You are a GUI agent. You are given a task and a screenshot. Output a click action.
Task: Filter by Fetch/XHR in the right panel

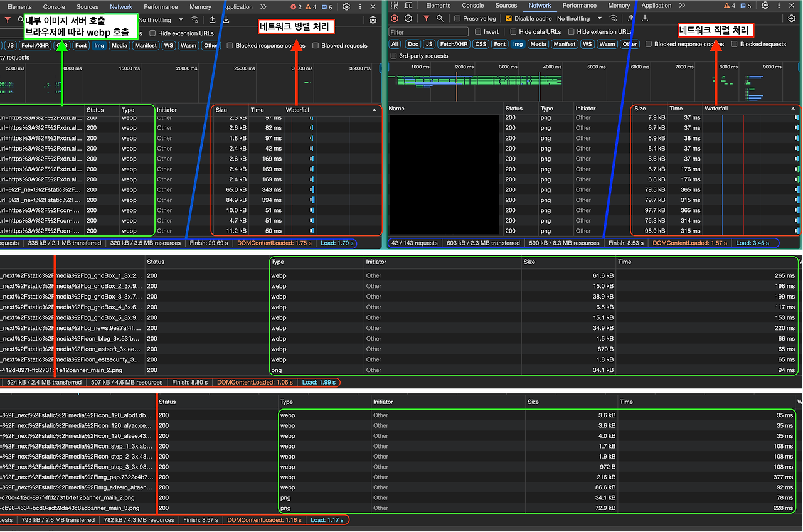(x=453, y=44)
